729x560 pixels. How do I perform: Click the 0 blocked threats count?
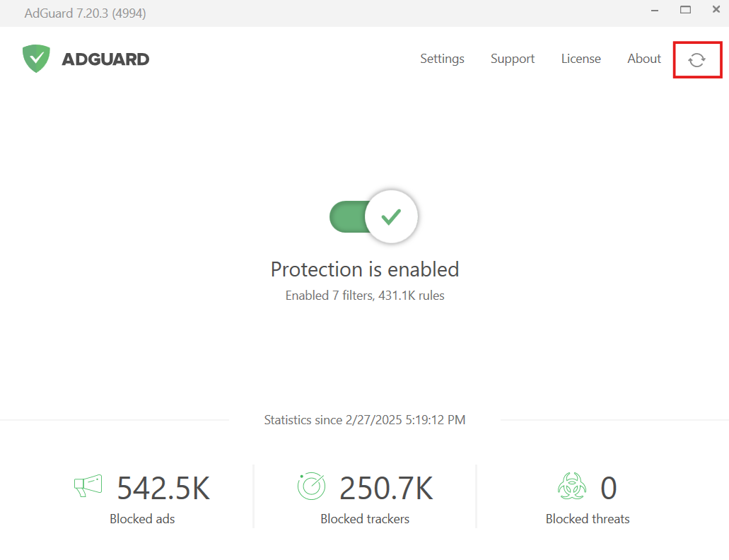tap(609, 489)
